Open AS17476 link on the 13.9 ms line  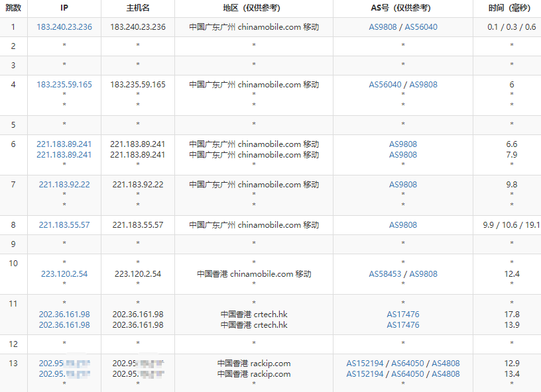[x=403, y=325]
